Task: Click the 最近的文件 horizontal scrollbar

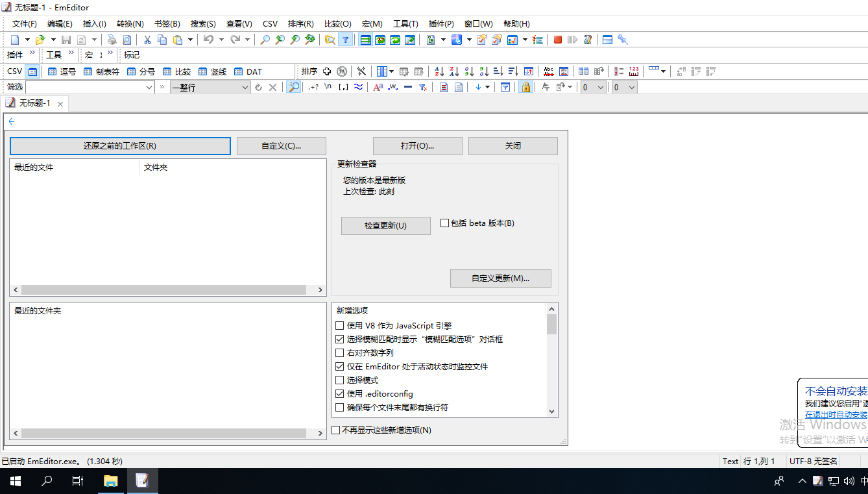Action: (x=168, y=290)
